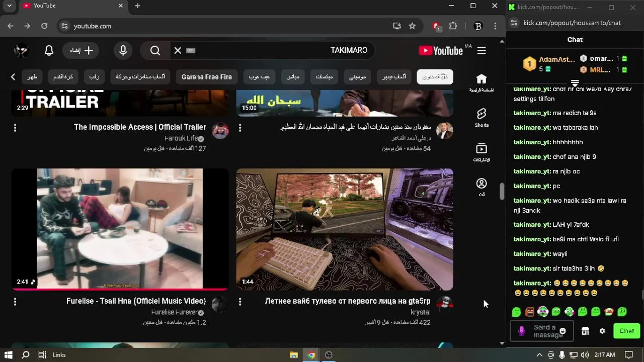Screen dimensions: 644x362
Task: Open Shorts from the sidebar
Action: pos(481,118)
